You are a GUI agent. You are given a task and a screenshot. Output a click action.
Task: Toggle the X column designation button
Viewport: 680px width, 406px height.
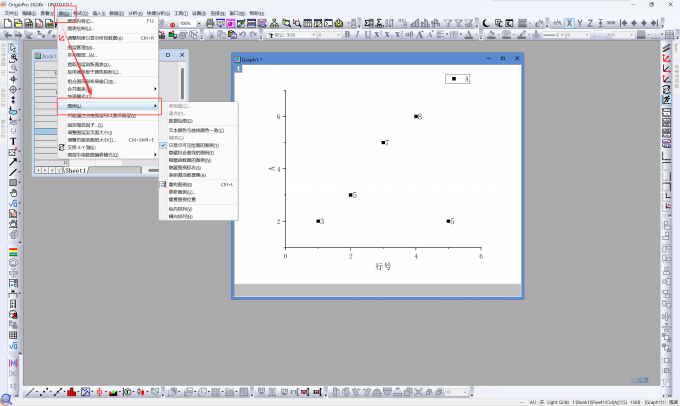coord(569,23)
